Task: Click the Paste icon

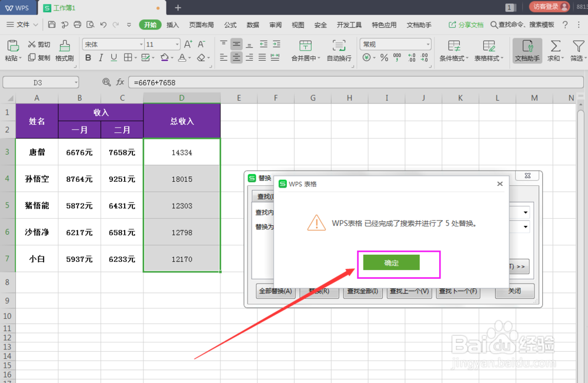Action: (x=13, y=46)
